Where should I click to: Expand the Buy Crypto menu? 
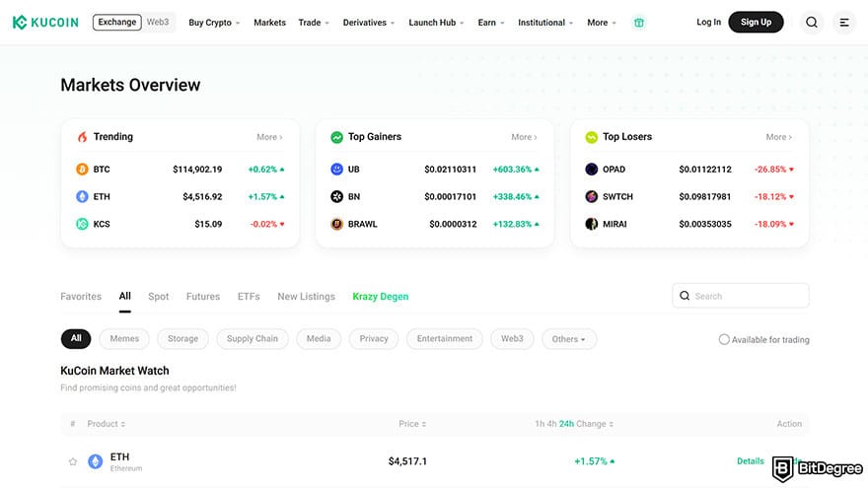(214, 23)
